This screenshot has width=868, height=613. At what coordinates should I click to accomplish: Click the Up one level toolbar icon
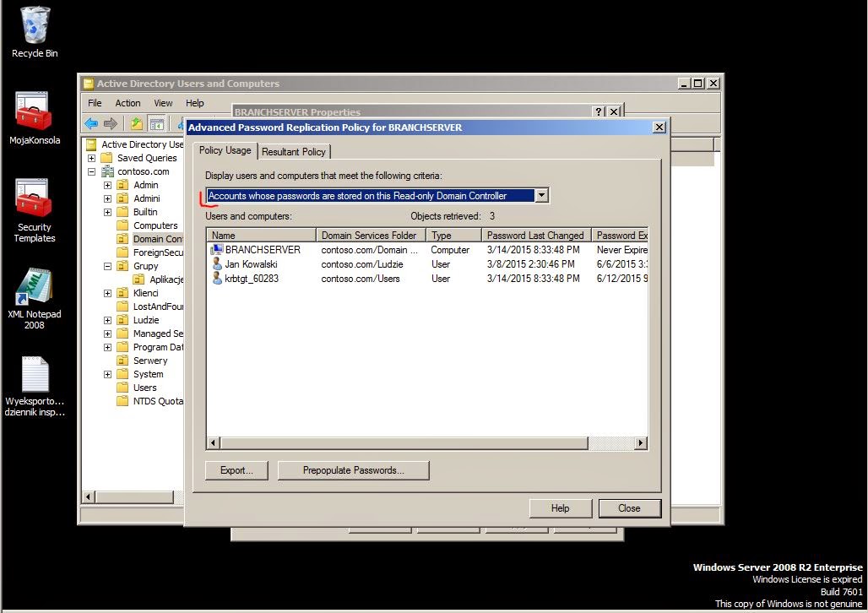click(136, 123)
